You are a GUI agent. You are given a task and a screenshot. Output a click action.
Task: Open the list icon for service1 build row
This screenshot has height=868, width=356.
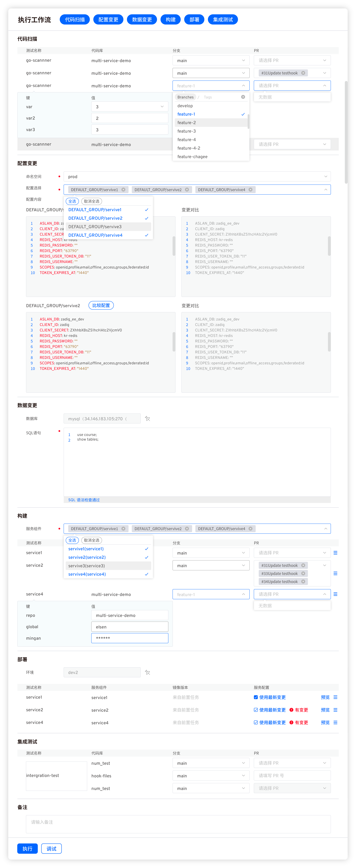point(335,553)
